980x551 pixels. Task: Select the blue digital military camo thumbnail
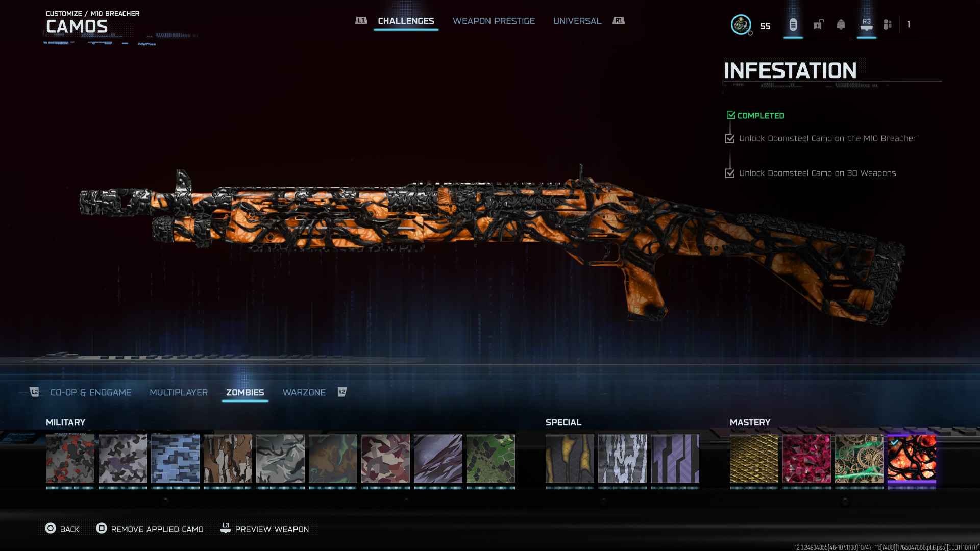[x=175, y=458]
